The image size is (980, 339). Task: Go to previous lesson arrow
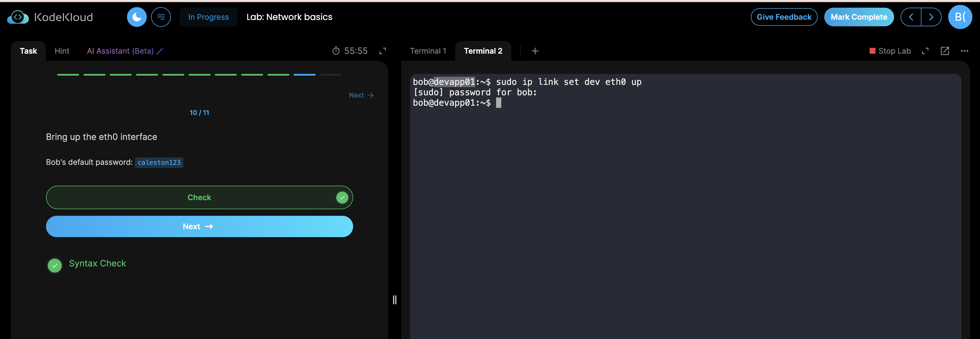[911, 17]
